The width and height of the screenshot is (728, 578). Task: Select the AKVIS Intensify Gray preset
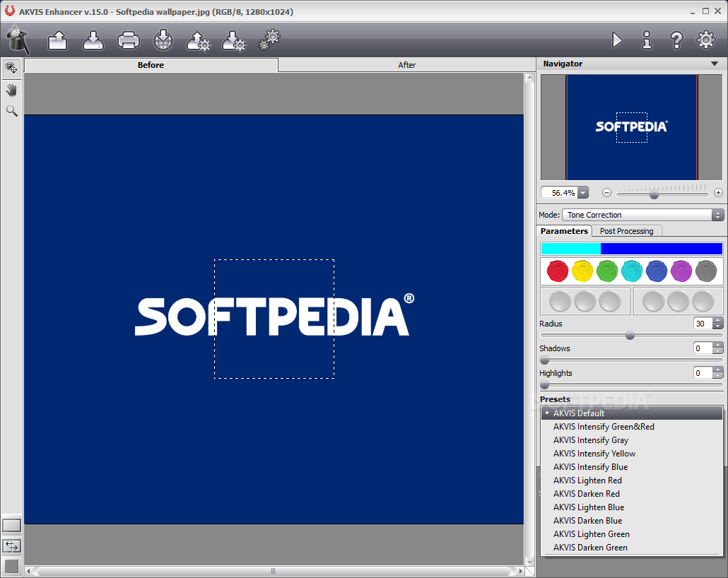tap(632, 440)
